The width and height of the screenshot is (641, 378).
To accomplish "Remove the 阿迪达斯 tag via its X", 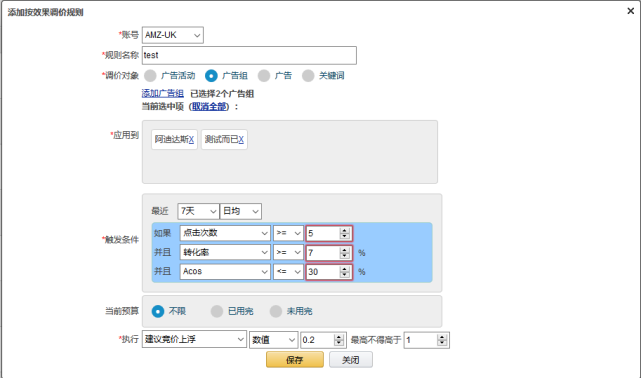I will [191, 140].
